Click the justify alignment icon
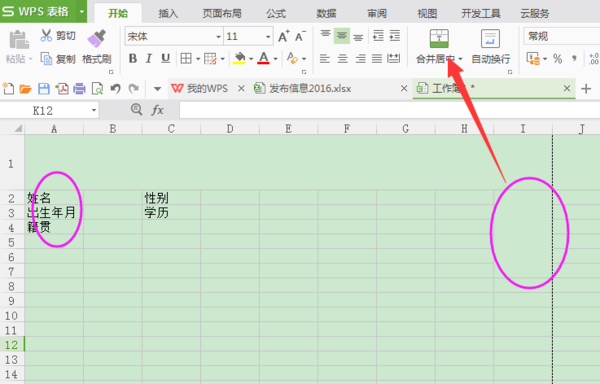Viewport: 600px width, 384px height. [377, 59]
